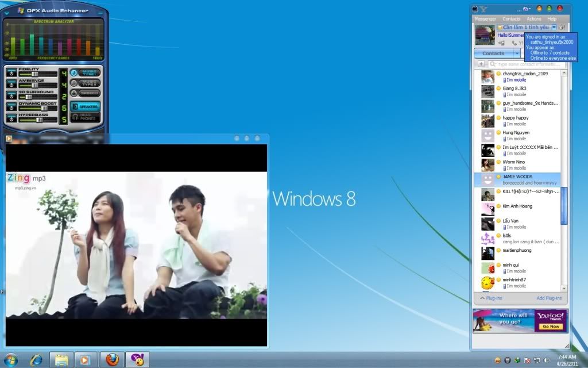This screenshot has width=588, height=368.
Task: Click the search magnifier dropdown icon
Action: point(492,64)
